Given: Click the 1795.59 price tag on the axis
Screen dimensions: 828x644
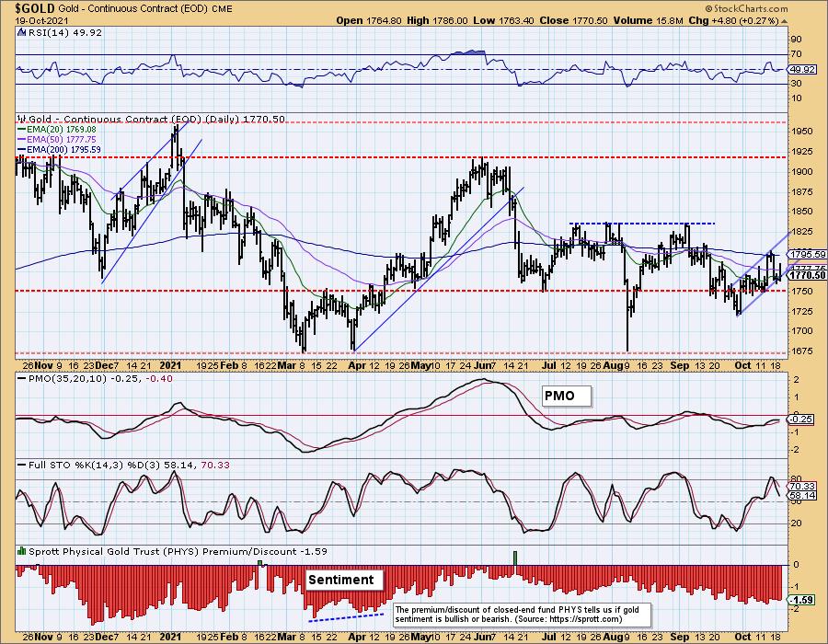Looking at the screenshot, I should pos(808,254).
